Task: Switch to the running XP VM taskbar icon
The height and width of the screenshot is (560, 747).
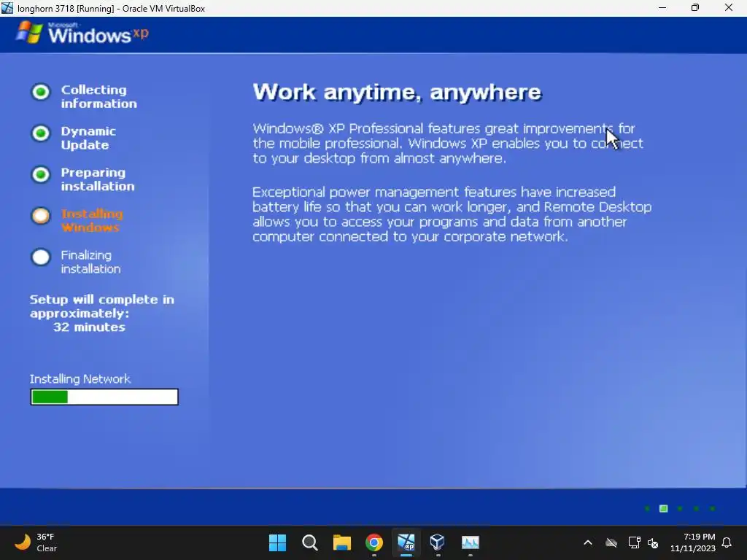Action: point(406,542)
